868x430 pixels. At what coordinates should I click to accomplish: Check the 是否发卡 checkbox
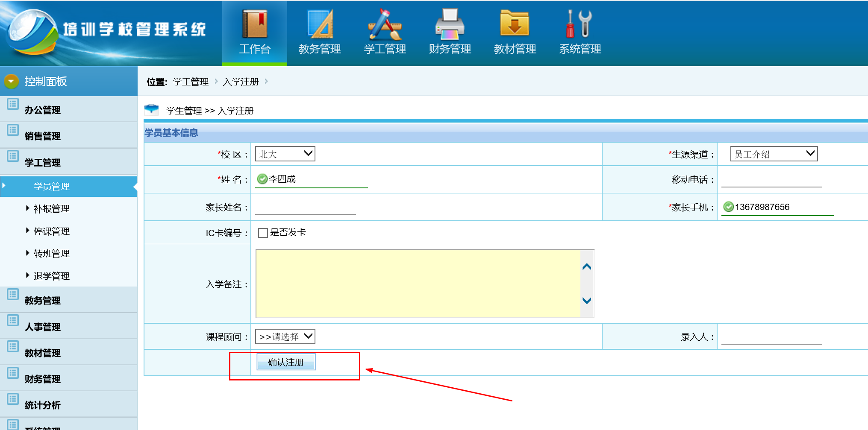[263, 233]
